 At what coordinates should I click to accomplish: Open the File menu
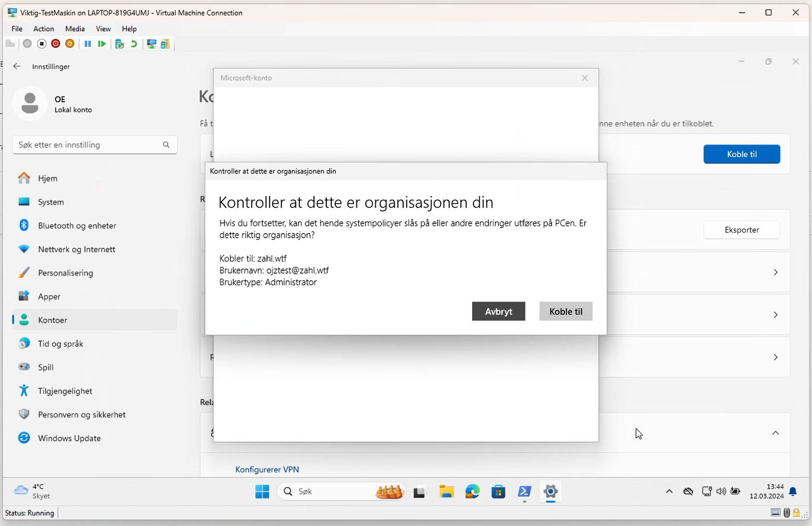17,29
